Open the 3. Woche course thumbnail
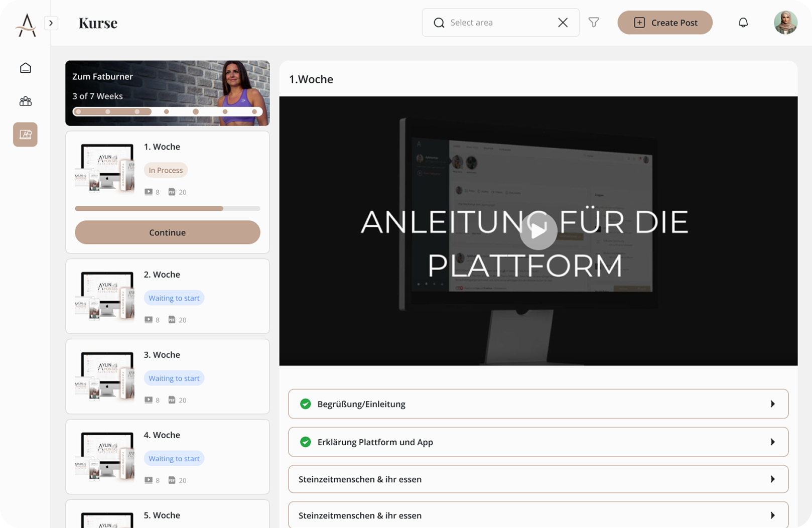Image resolution: width=812 pixels, height=528 pixels. pos(105,376)
